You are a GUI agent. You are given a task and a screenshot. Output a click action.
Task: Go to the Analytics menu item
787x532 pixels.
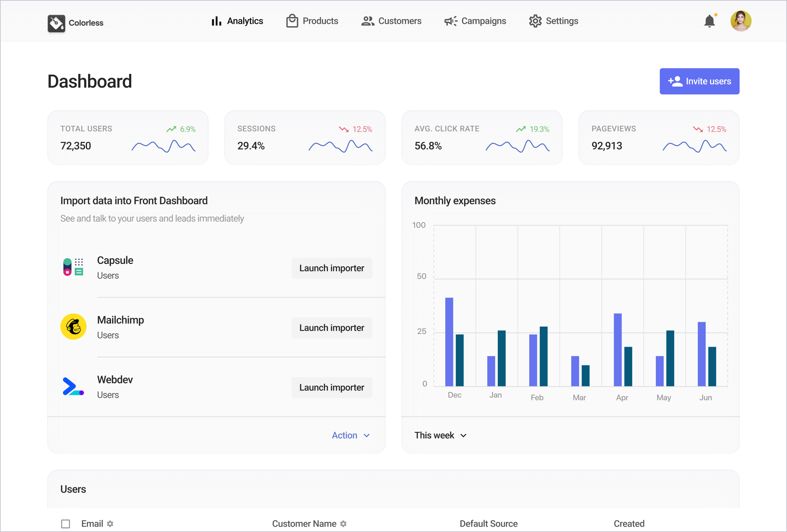pos(237,21)
